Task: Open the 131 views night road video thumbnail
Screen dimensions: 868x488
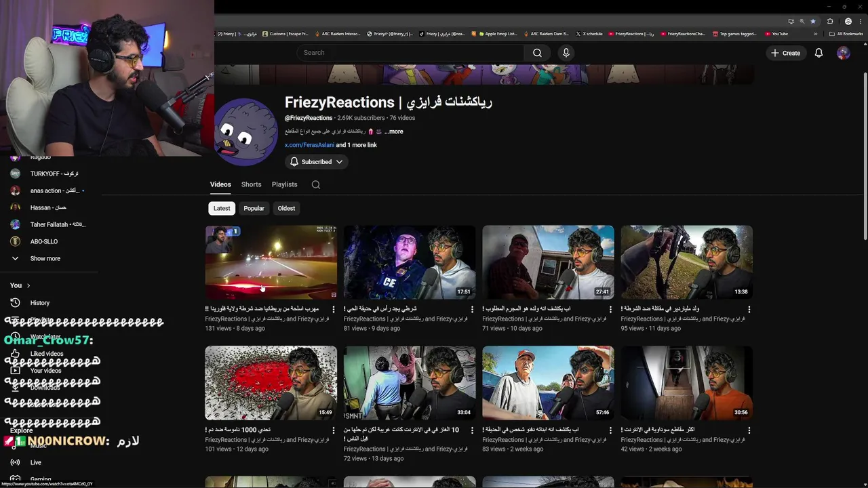Action: click(x=271, y=262)
